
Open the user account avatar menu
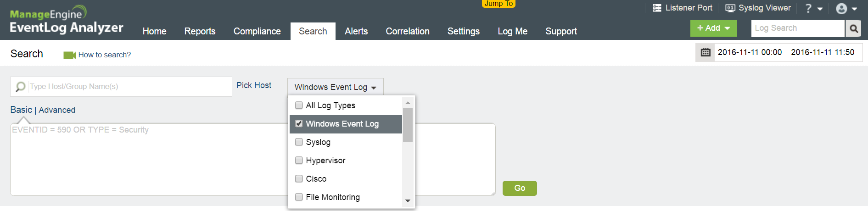pos(841,8)
